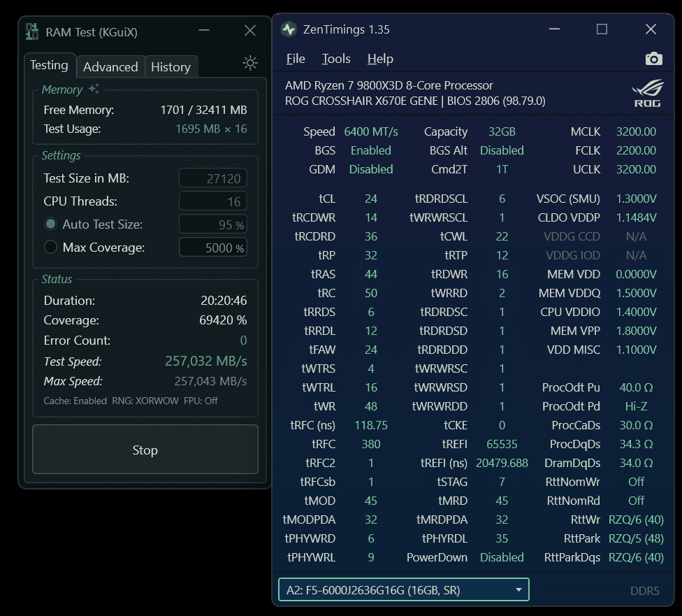The image size is (682, 616).
Task: Click the tREFI value 65535
Action: pyautogui.click(x=502, y=444)
